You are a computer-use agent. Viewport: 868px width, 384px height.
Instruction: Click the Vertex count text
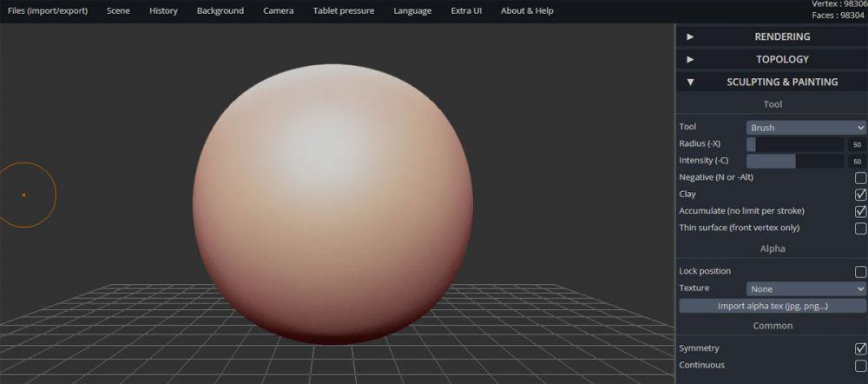[x=839, y=3]
